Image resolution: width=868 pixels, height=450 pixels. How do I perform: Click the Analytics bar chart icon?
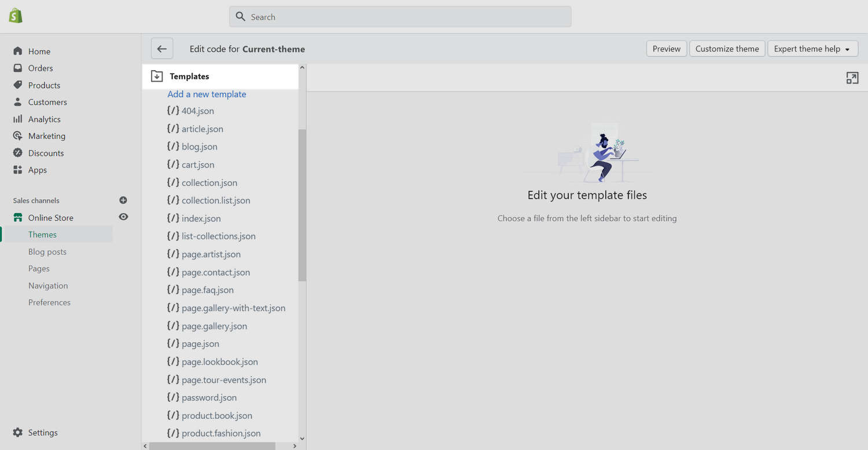pyautogui.click(x=18, y=119)
